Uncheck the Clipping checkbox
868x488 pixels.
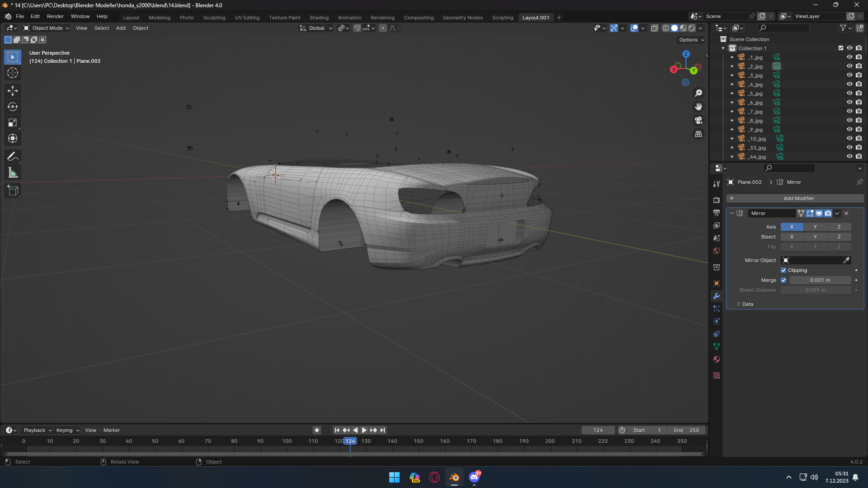coord(783,270)
